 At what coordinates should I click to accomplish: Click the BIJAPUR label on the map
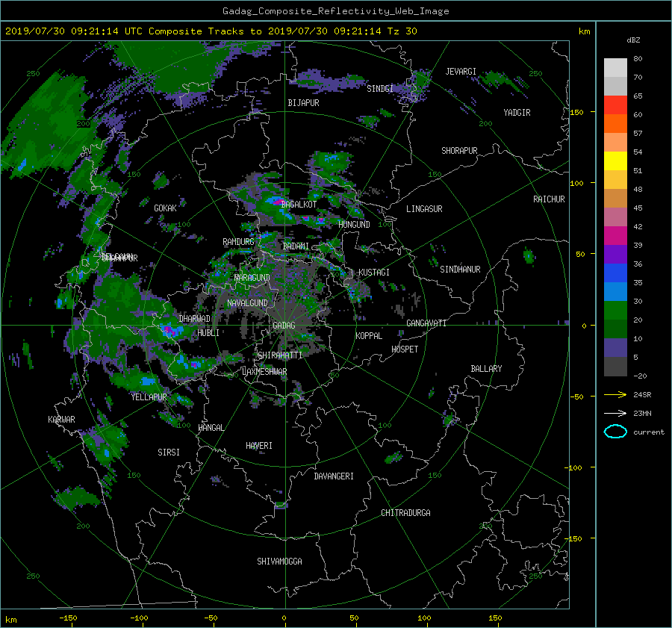click(303, 103)
